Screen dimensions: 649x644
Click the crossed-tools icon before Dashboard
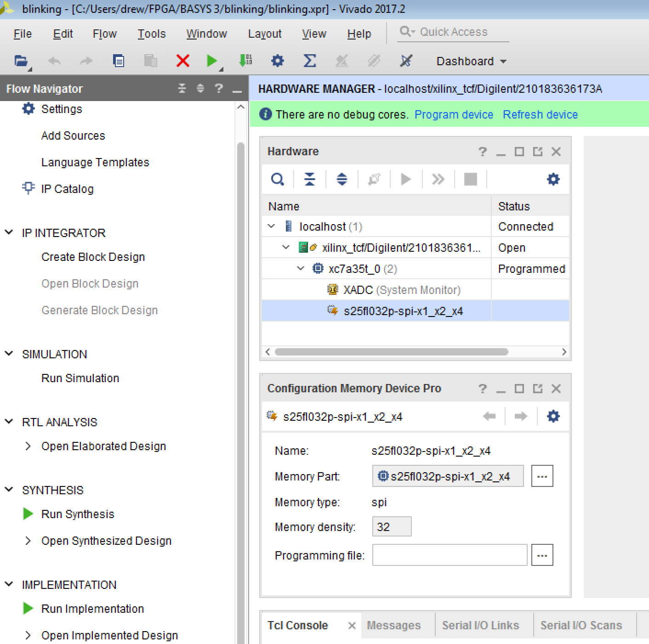pos(406,61)
